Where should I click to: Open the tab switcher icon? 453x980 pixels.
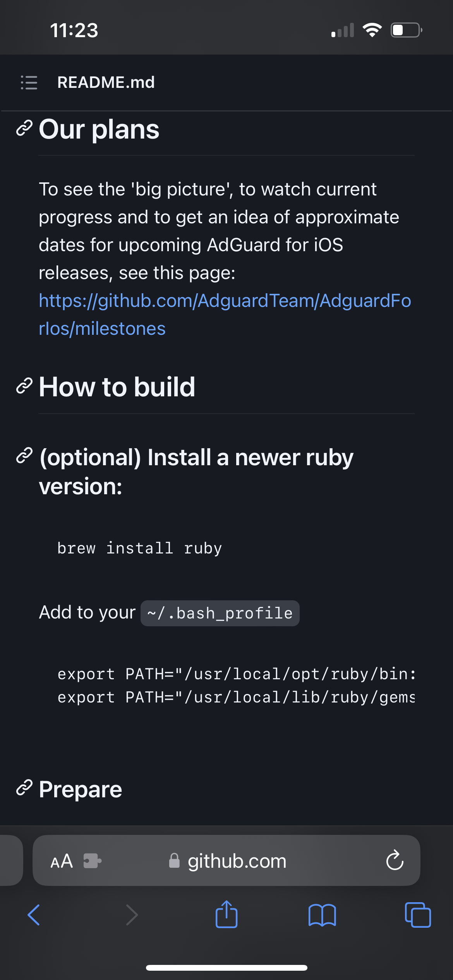click(x=418, y=915)
